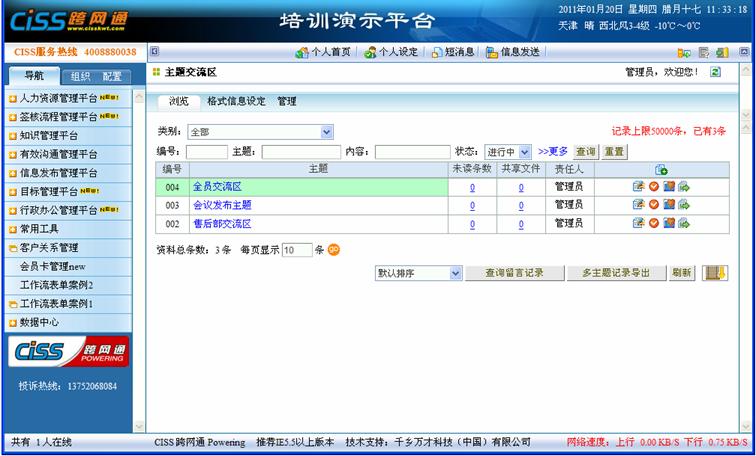Click the refresh icon beside 管理员 welcome text
The width and height of the screenshot is (756, 456).
point(715,72)
